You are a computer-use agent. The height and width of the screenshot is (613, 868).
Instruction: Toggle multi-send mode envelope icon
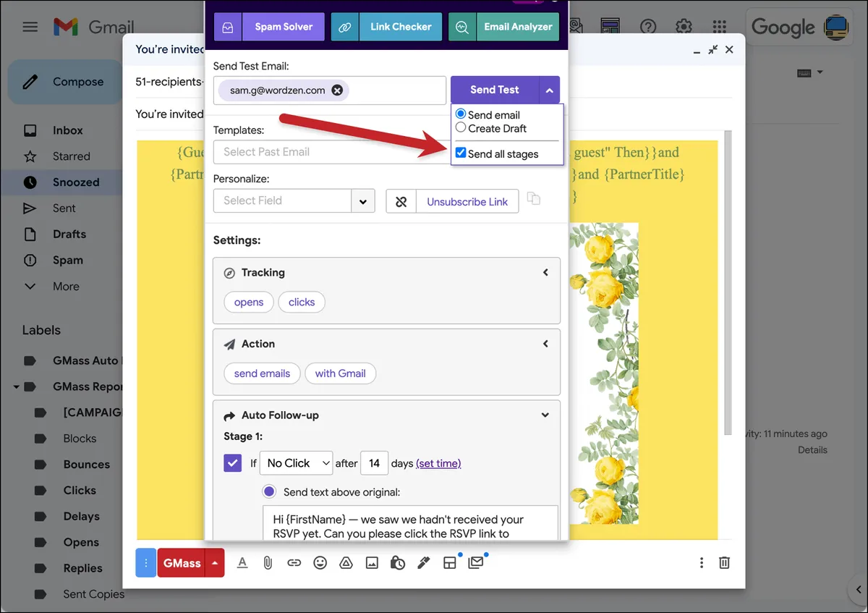[x=476, y=562]
